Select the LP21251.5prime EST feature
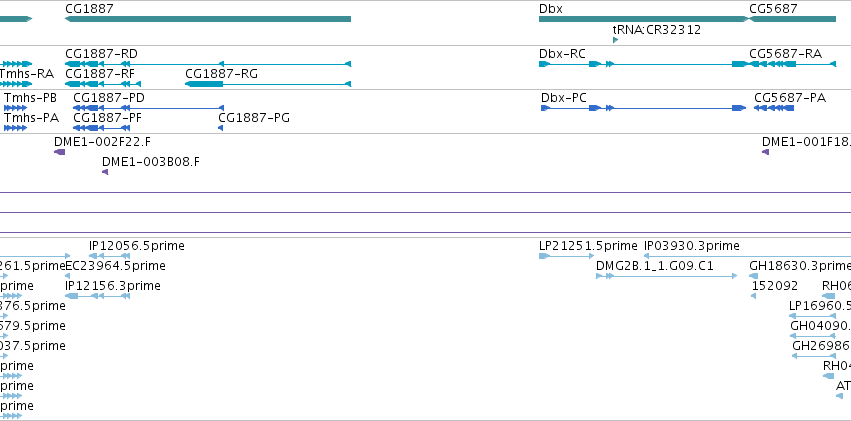Screen dimensions: 851x421 (567, 256)
